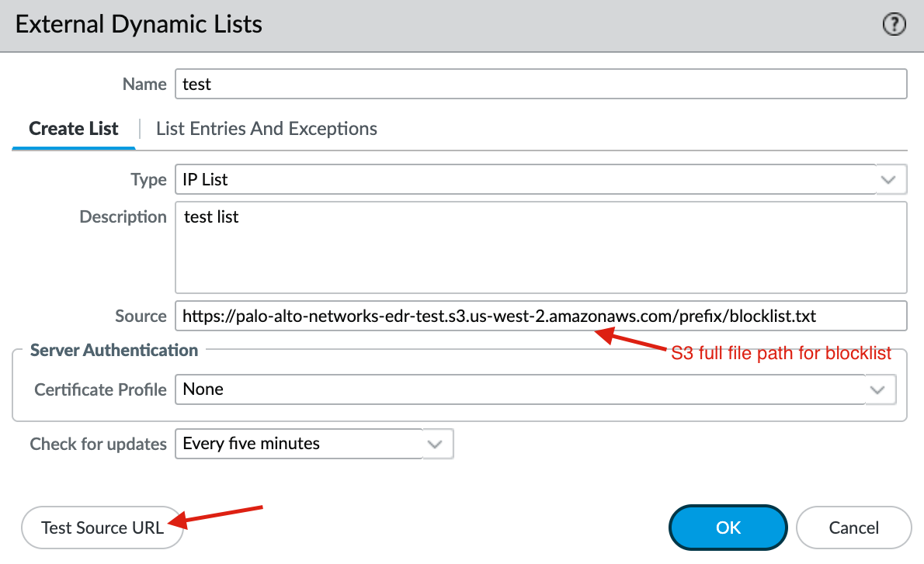Dismiss the dialog with Cancel
924x564 pixels.
tap(853, 528)
